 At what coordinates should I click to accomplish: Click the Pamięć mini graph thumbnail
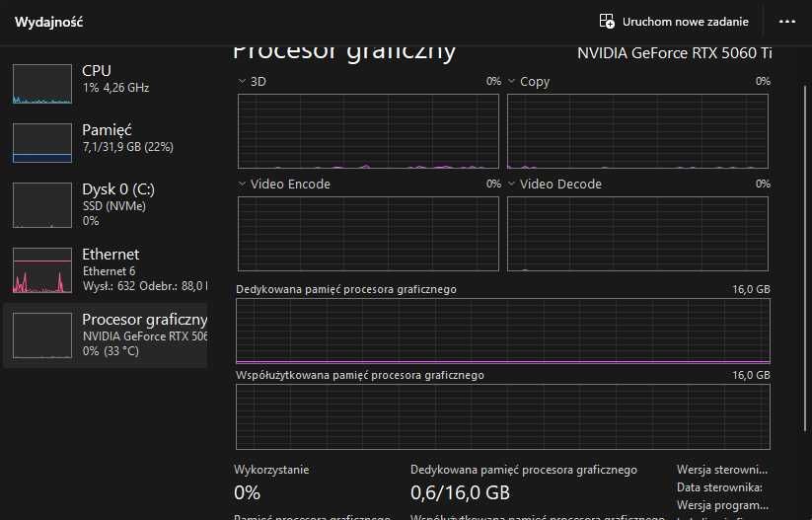pyautogui.click(x=42, y=143)
